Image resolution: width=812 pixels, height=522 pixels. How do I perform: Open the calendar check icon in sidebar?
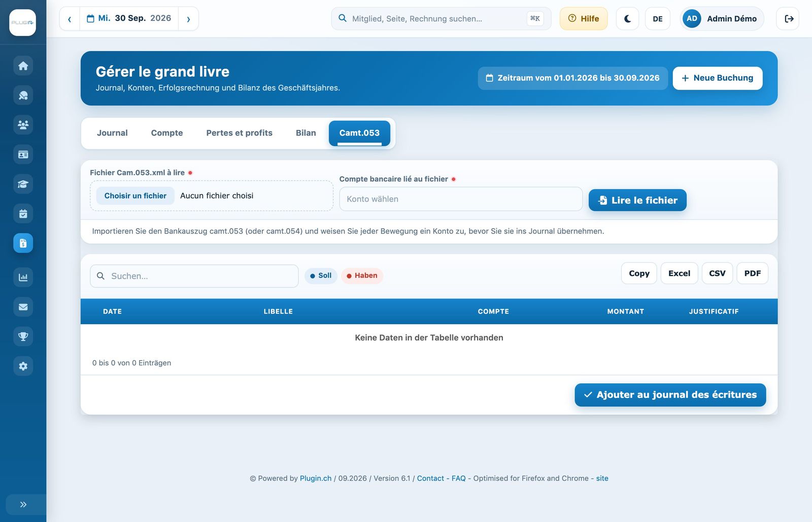(23, 214)
